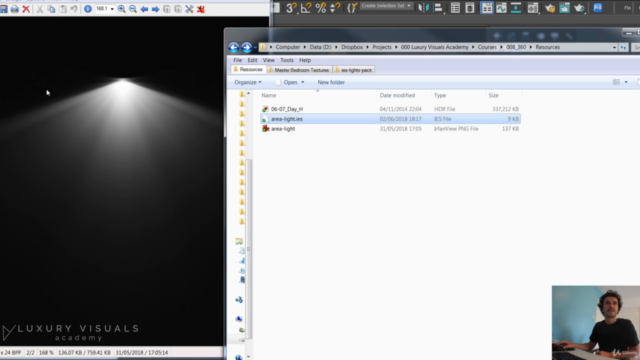Toggle the Scene Explorer icon in 3ds Max
This screenshot has height=360, width=640.
coord(455,7)
